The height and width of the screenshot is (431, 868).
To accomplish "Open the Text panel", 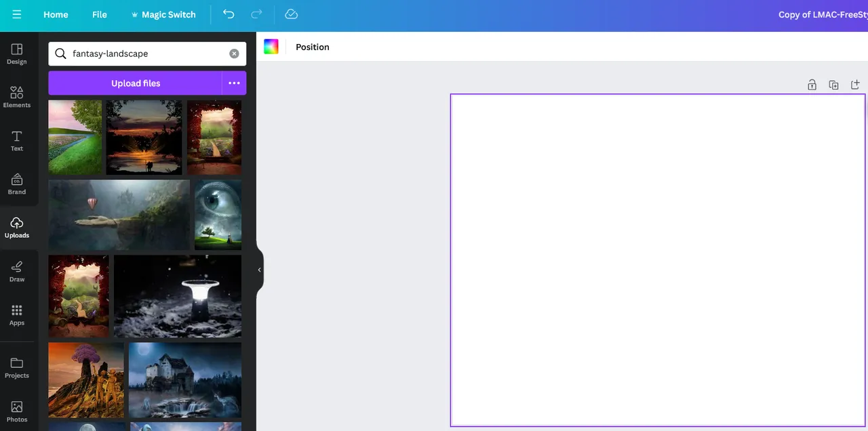I will [x=17, y=140].
